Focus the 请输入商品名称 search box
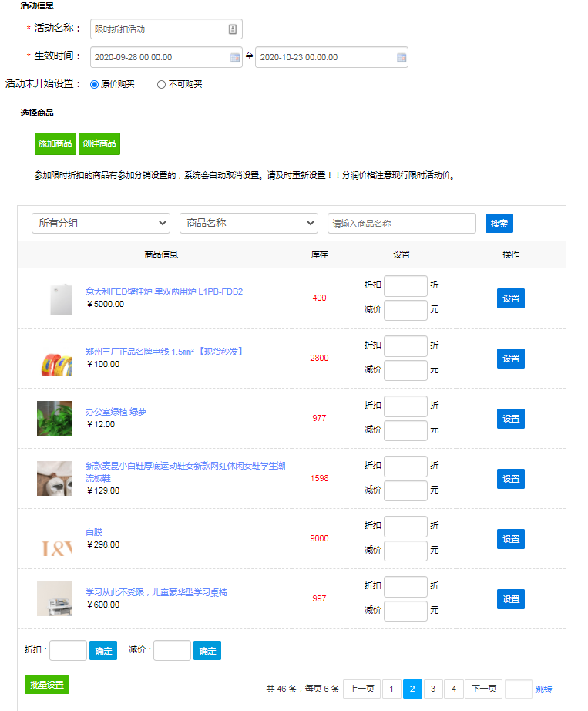Image resolution: width=588 pixels, height=711 pixels. (402, 223)
